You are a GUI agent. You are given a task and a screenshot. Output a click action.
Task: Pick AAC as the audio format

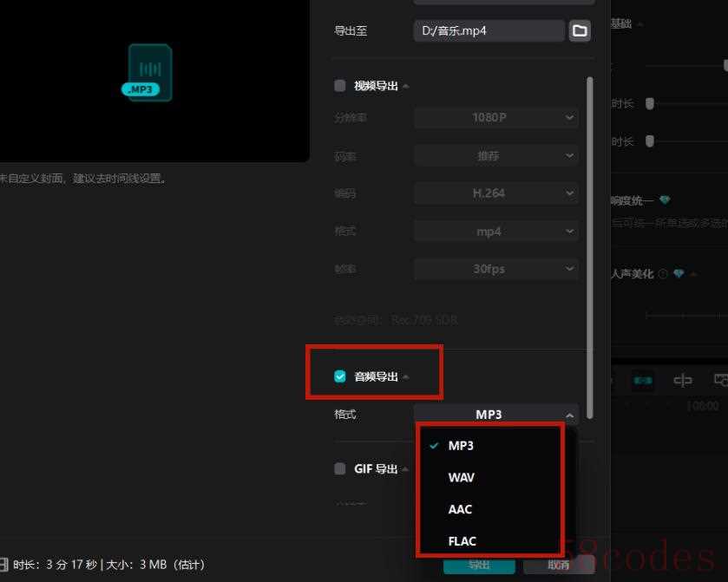coord(460,509)
